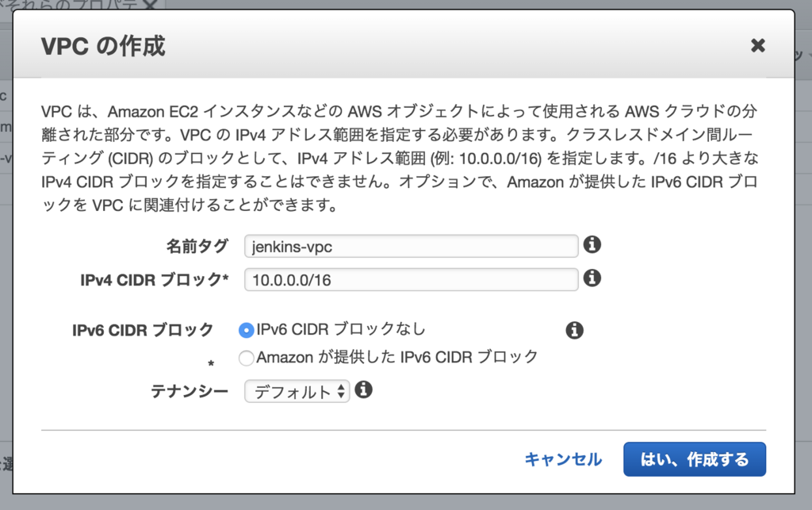Click 'Amazon が提供した IPv6 CIDR ブロック' label text
This screenshot has height=510, width=812.
click(x=397, y=357)
